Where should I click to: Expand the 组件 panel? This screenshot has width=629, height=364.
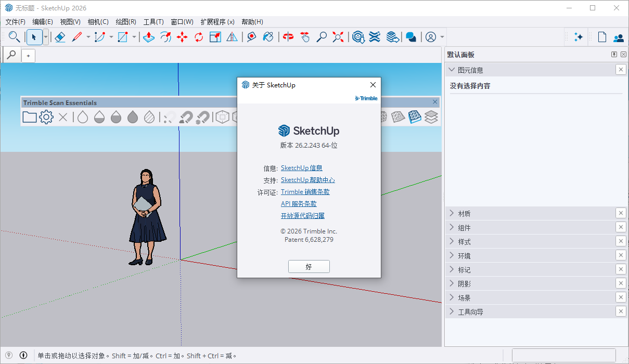[452, 227]
